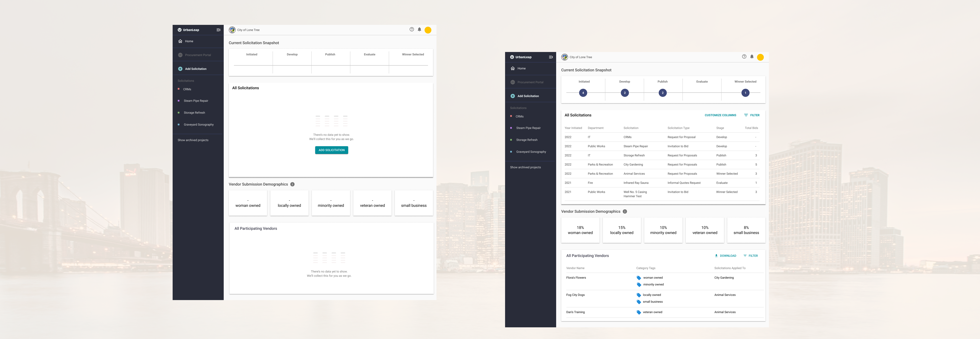
Task: Collapse the UrbanLeap sidebar in the empty-state dashboard
Action: tap(218, 30)
